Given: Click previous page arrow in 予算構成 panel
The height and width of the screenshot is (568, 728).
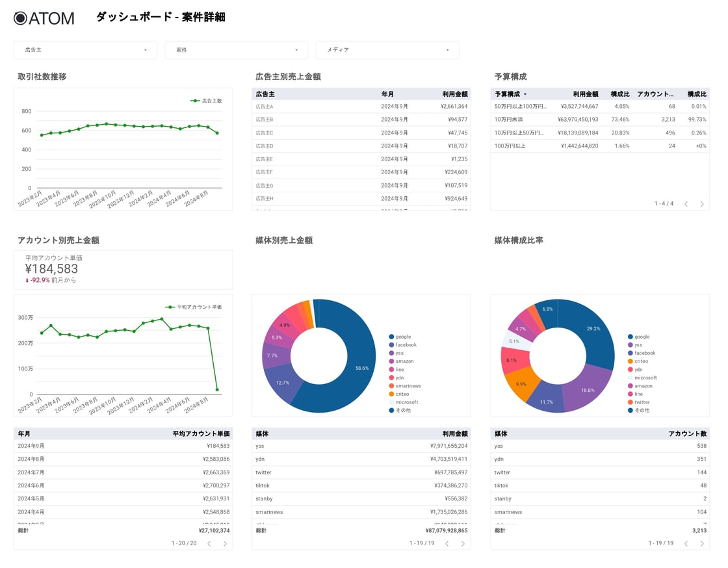Looking at the screenshot, I should point(686,203).
